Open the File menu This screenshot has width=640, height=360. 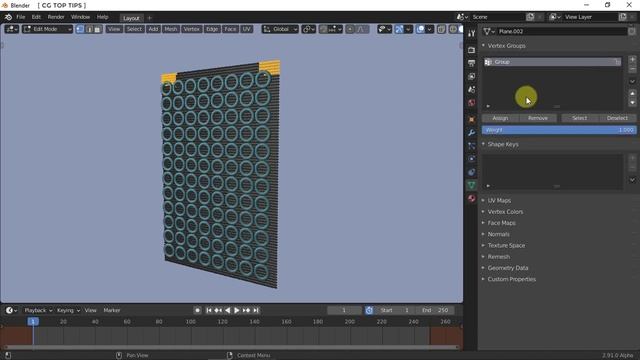[20, 17]
